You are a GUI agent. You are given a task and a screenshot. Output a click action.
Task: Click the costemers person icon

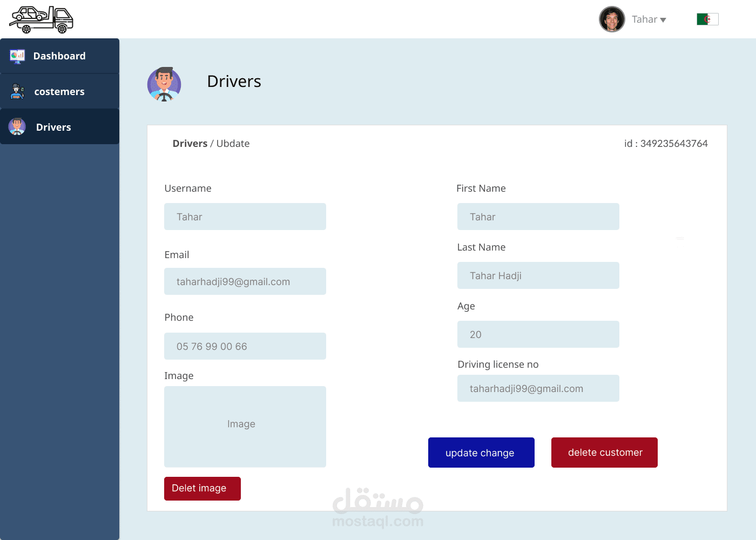coord(17,91)
